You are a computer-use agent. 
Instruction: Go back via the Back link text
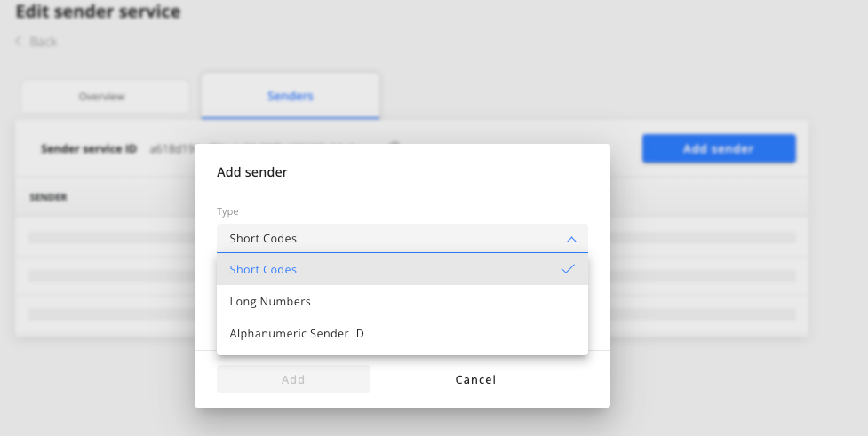click(44, 42)
